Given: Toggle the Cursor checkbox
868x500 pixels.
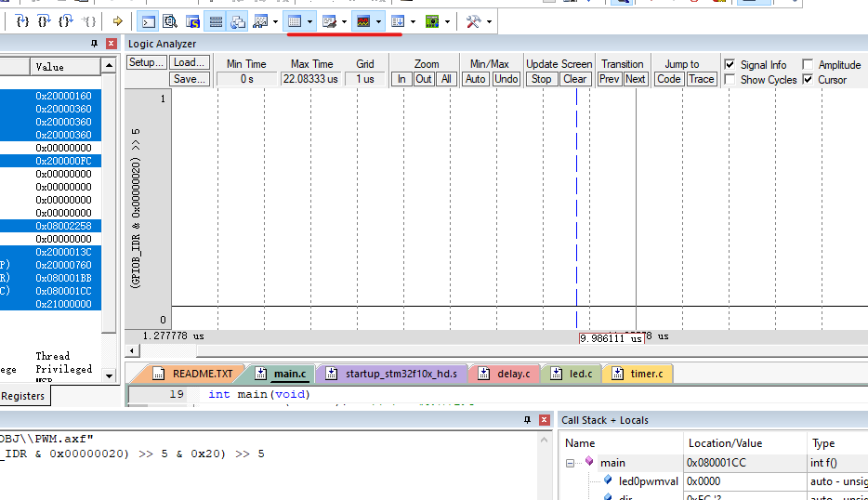Looking at the screenshot, I should [808, 80].
